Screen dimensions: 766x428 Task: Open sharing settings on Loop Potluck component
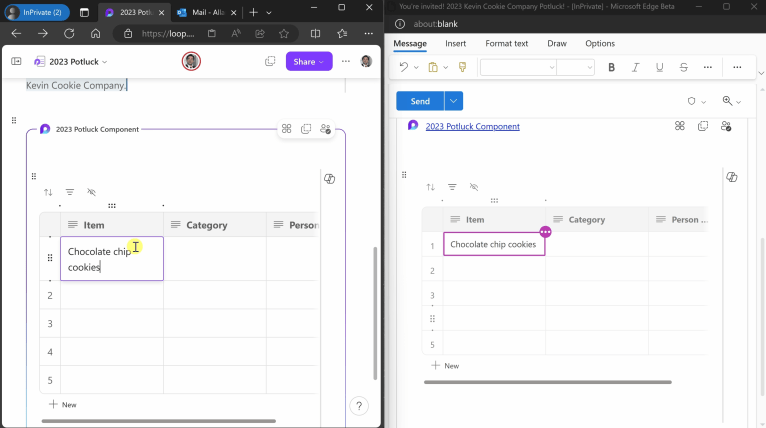(x=325, y=129)
